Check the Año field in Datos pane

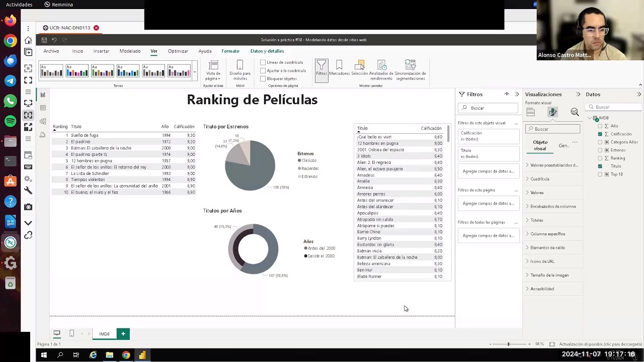tap(600, 126)
